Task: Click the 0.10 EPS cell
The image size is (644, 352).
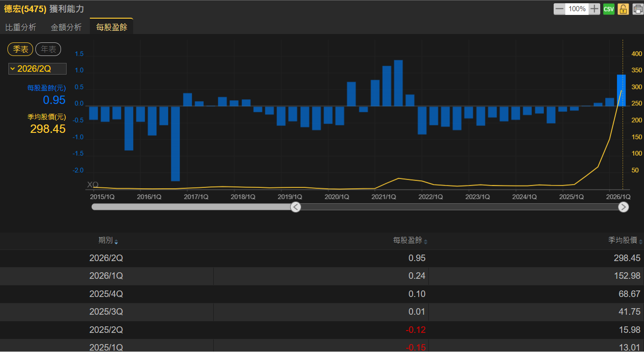Action: click(417, 294)
